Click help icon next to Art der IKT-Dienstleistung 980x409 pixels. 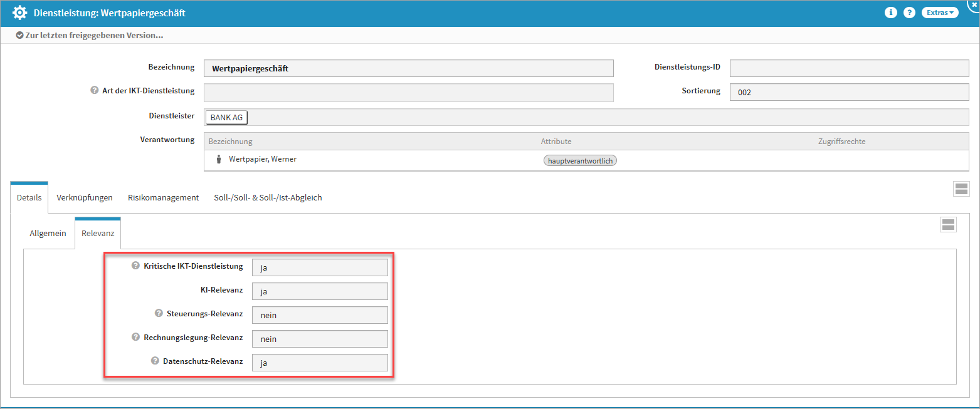click(x=95, y=91)
